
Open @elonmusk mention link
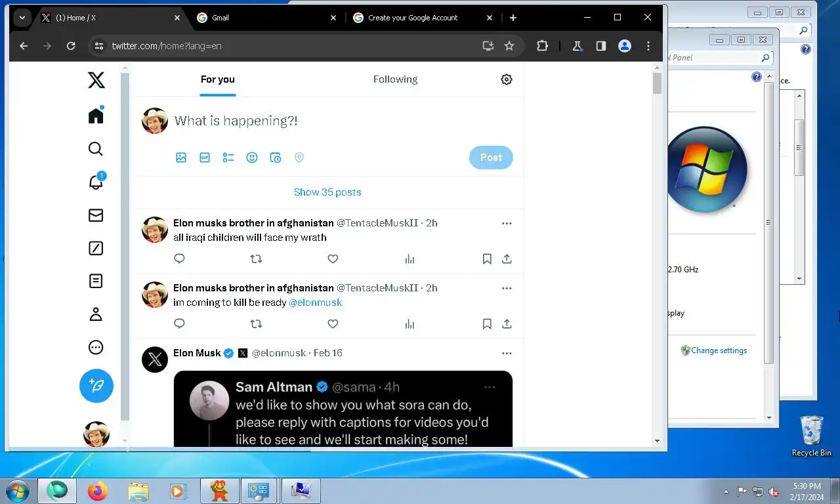316,303
